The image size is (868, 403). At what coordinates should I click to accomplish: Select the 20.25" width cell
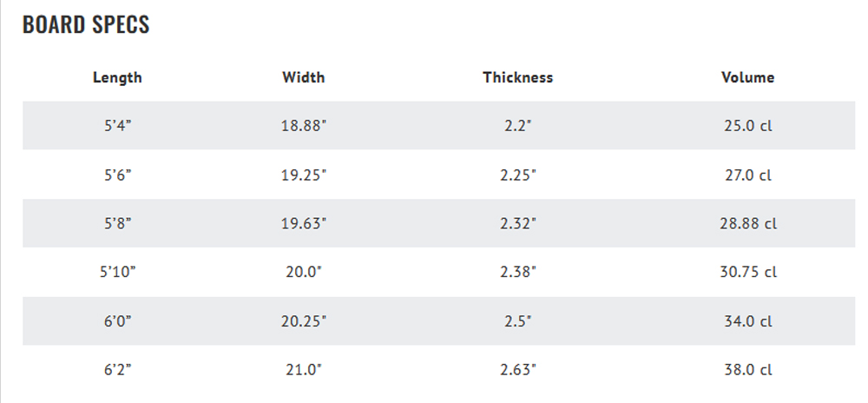point(304,321)
